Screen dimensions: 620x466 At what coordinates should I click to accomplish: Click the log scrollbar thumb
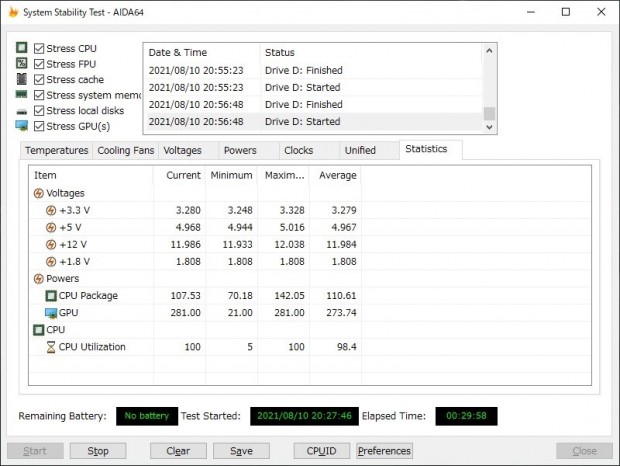tap(490, 113)
